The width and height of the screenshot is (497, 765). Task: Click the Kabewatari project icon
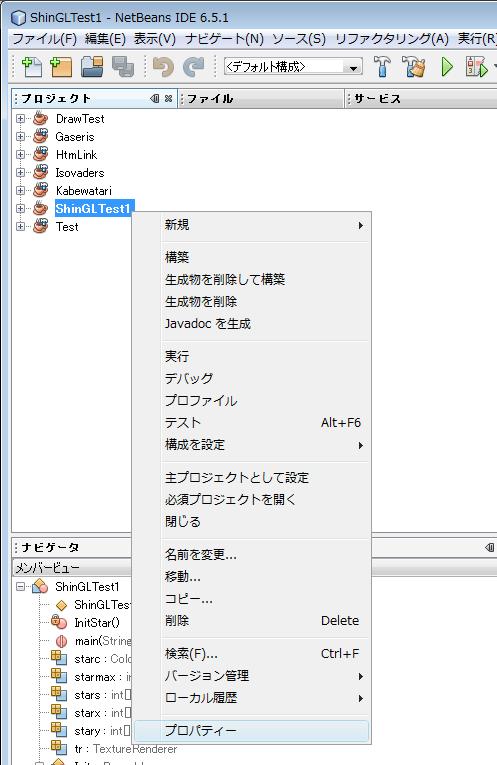click(40, 190)
